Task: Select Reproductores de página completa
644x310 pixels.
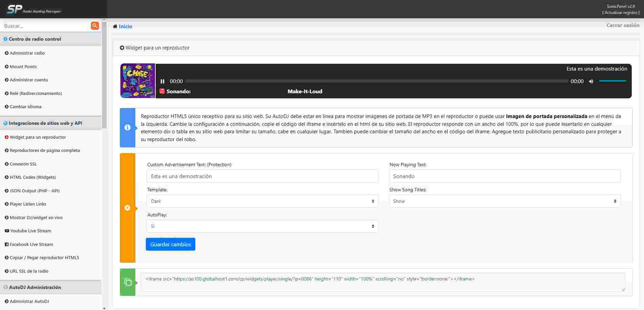Action: click(44, 150)
